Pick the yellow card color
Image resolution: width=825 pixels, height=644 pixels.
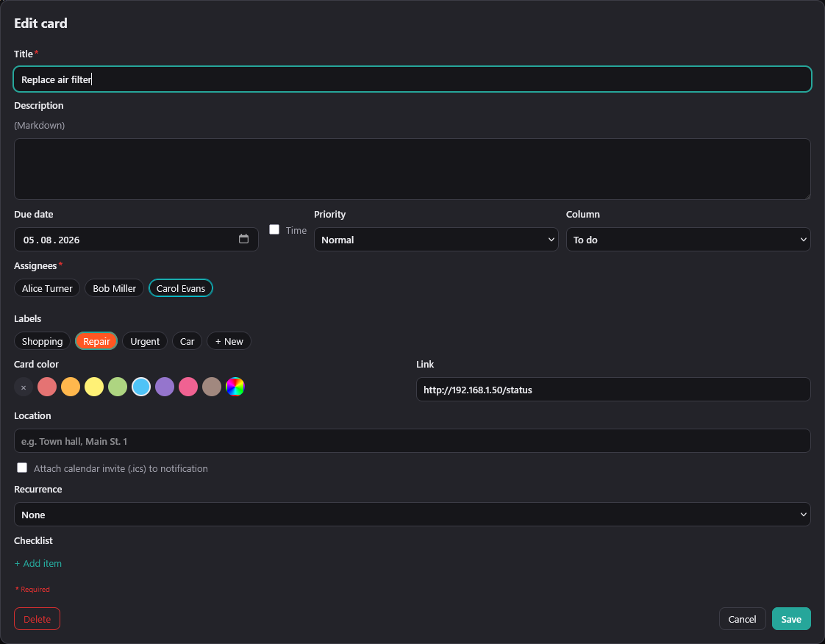coord(94,387)
